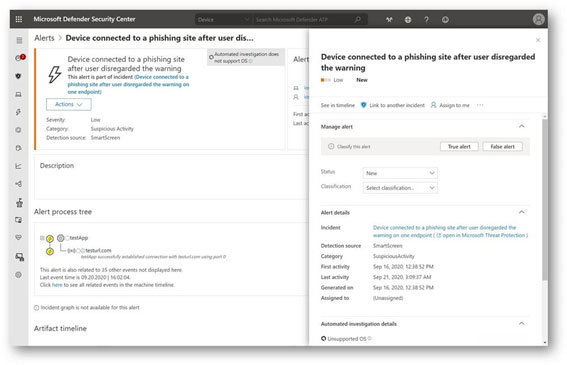Click Assign to me
The width and height of the screenshot is (567, 365).
click(454, 105)
